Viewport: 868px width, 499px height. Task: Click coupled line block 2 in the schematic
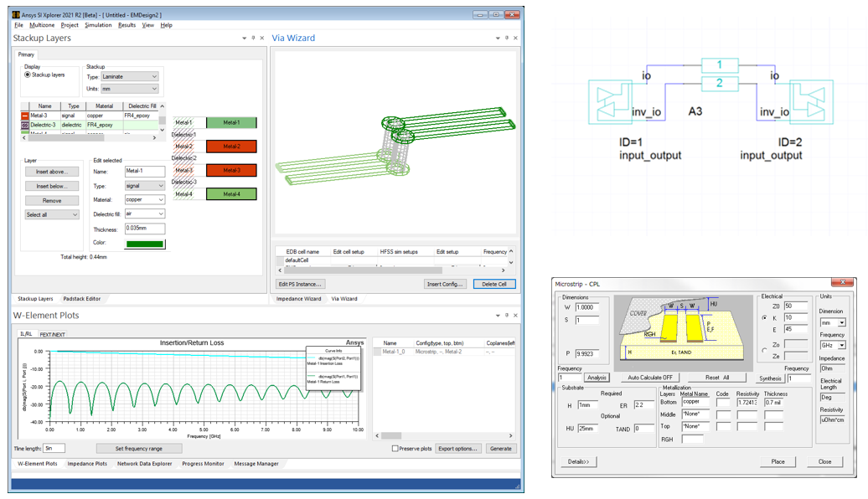[720, 84]
